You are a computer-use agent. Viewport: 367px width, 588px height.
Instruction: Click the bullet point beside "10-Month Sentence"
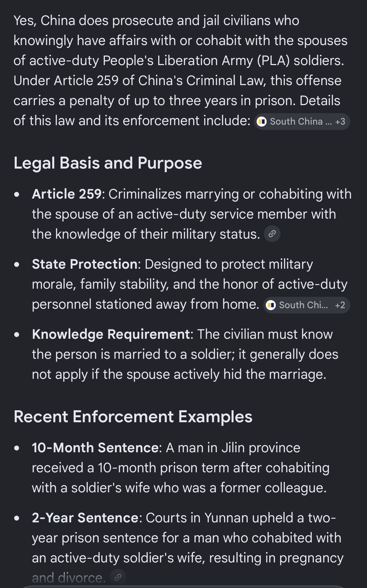pos(17,448)
